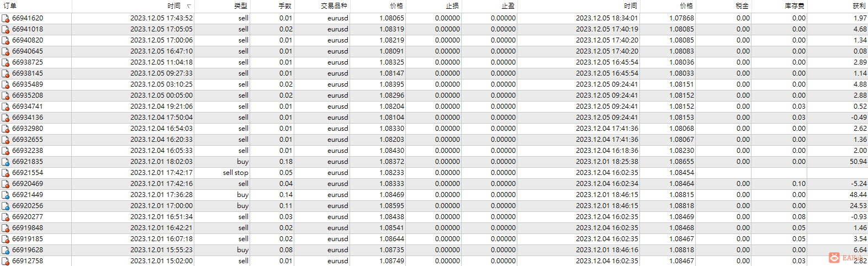Select open time 2023.12.04 19:21:06

[161, 107]
